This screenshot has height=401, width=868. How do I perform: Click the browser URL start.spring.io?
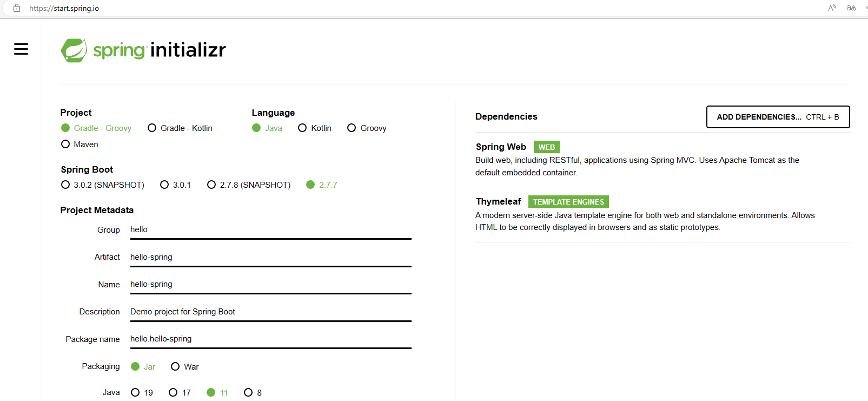64,8
